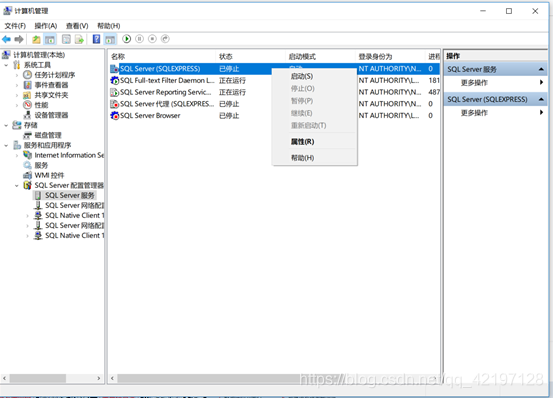This screenshot has height=398, width=553.
Task: Open the 查看(V) menu
Action: 77,26
